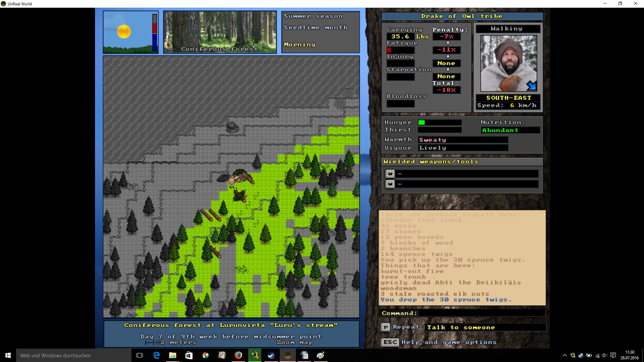The height and width of the screenshot is (362, 644).
Task: Click the 'Sweaty' warmth status
Action: [463, 140]
